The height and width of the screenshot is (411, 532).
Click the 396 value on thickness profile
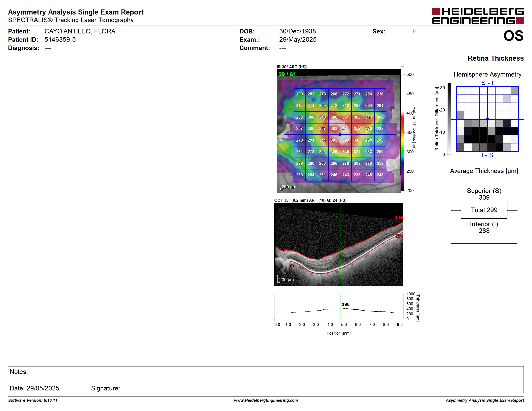tap(345, 304)
